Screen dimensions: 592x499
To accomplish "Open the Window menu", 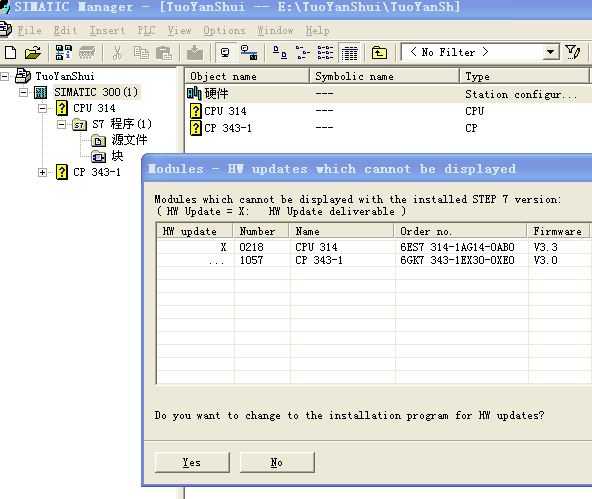I will [x=275, y=30].
